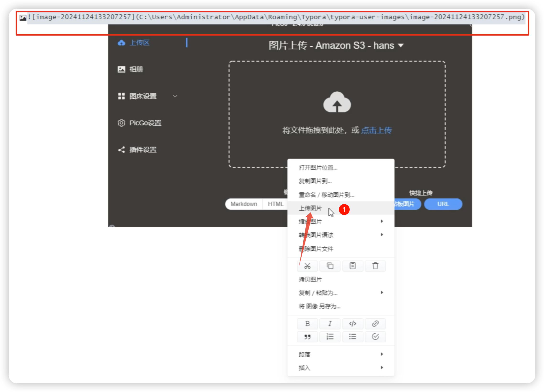
Task: Select 上传图片 in the context menu
Action: [x=310, y=208]
